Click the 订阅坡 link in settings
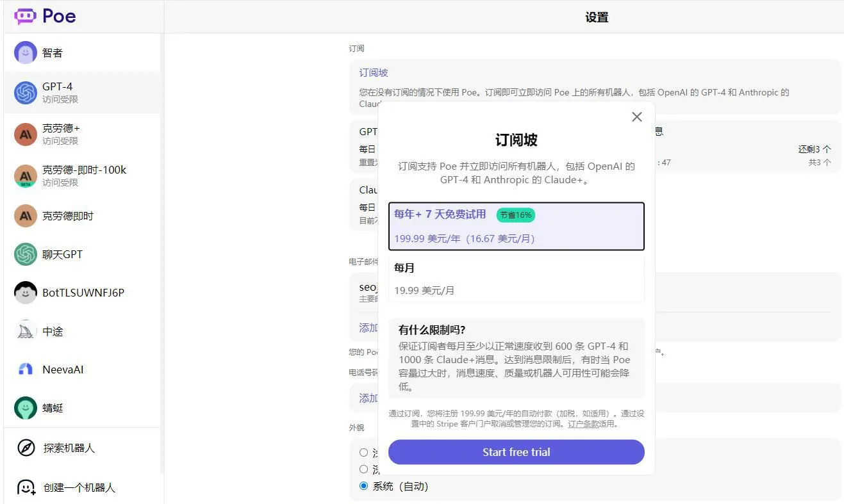Image resolution: width=844 pixels, height=504 pixels. pos(374,72)
